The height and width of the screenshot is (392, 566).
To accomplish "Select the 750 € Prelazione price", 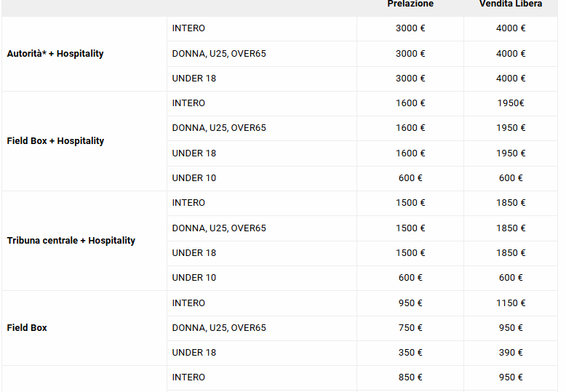I will (410, 328).
